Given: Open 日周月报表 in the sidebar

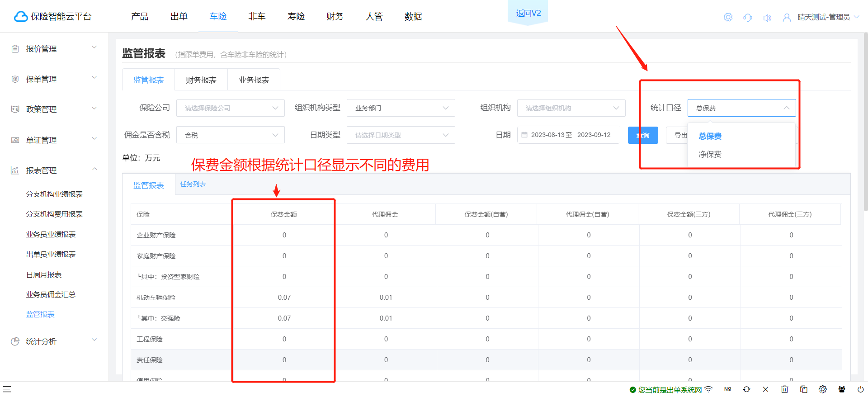Looking at the screenshot, I should coord(44,274).
